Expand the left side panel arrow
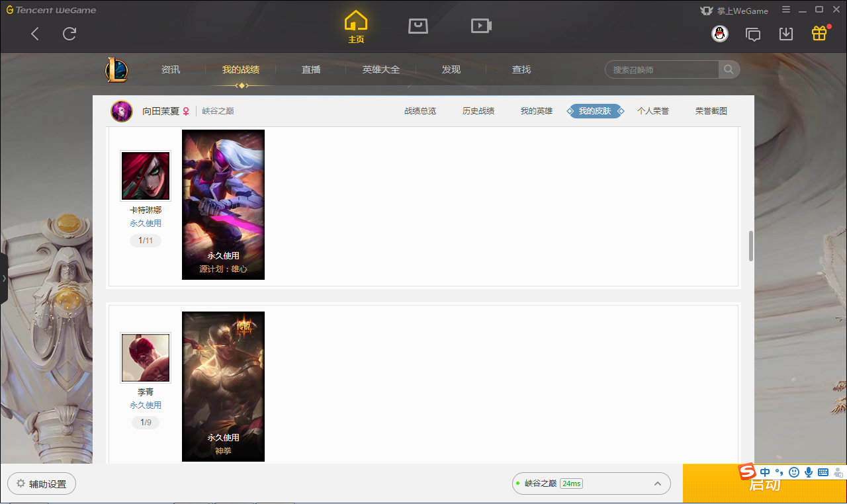 (x=4, y=278)
